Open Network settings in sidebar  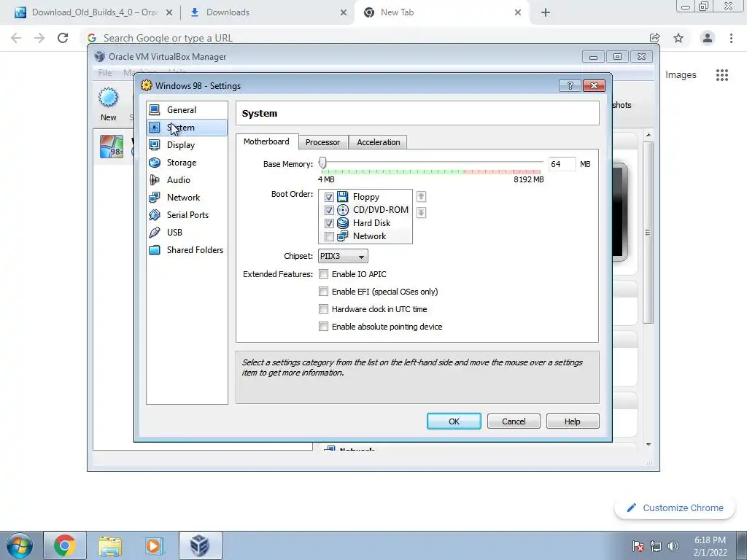(187, 197)
